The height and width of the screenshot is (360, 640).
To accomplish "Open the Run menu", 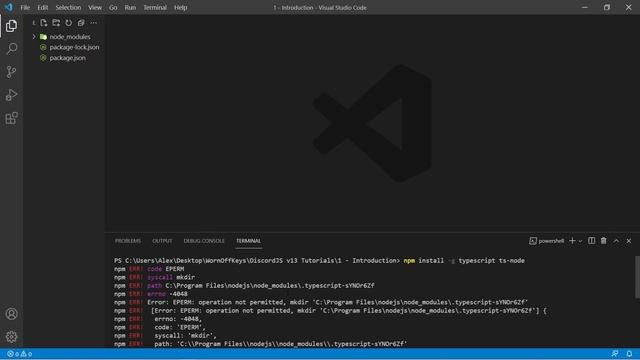I will tap(130, 7).
